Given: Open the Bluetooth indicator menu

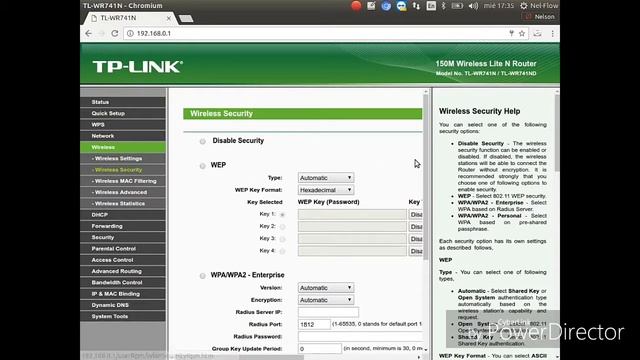Looking at the screenshot, I should [444, 6].
